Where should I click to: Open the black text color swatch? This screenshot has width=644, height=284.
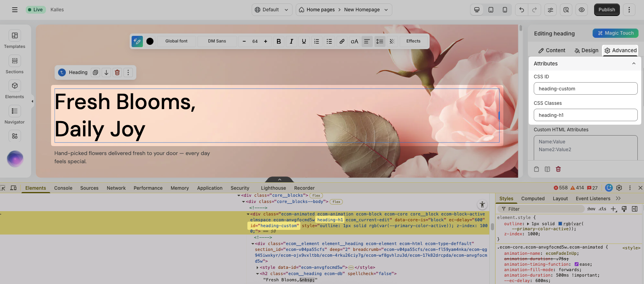point(150,41)
